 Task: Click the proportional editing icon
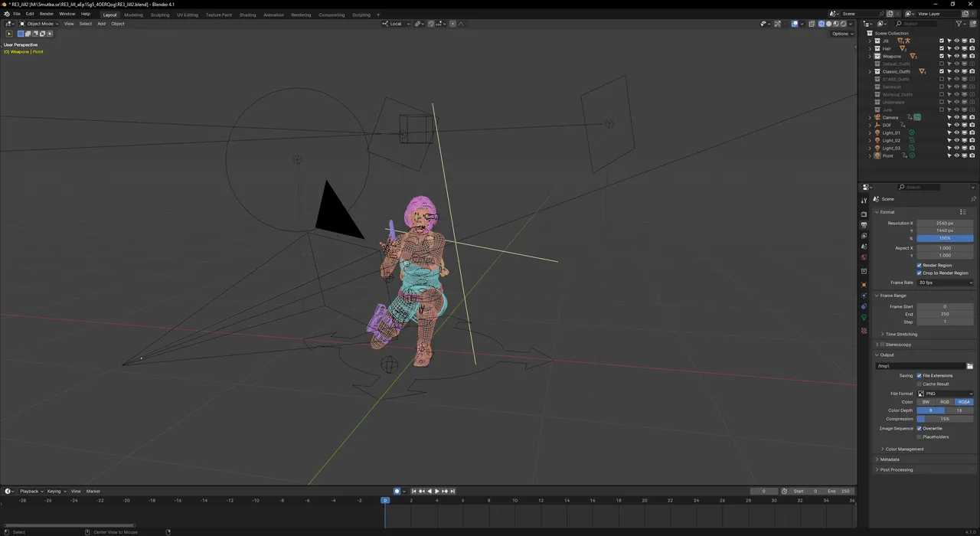pyautogui.click(x=452, y=24)
